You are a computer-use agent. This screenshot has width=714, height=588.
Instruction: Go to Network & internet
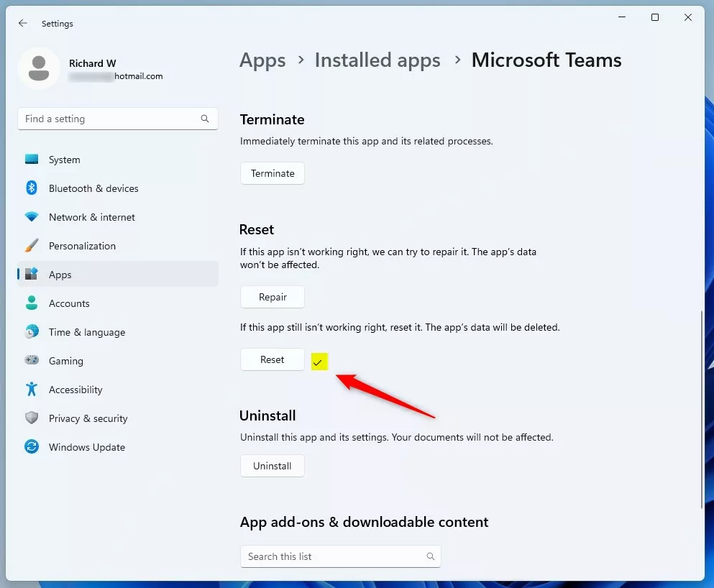pyautogui.click(x=118, y=217)
